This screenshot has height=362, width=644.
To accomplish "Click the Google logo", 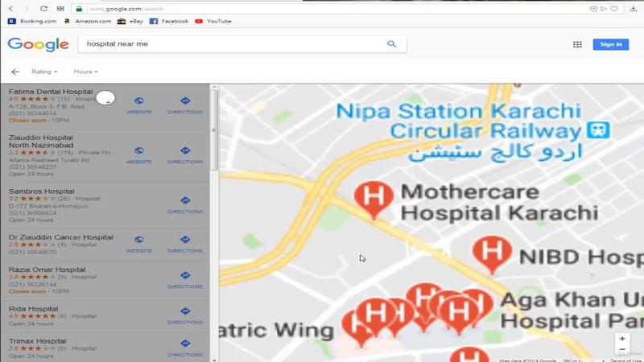I will pyautogui.click(x=38, y=44).
